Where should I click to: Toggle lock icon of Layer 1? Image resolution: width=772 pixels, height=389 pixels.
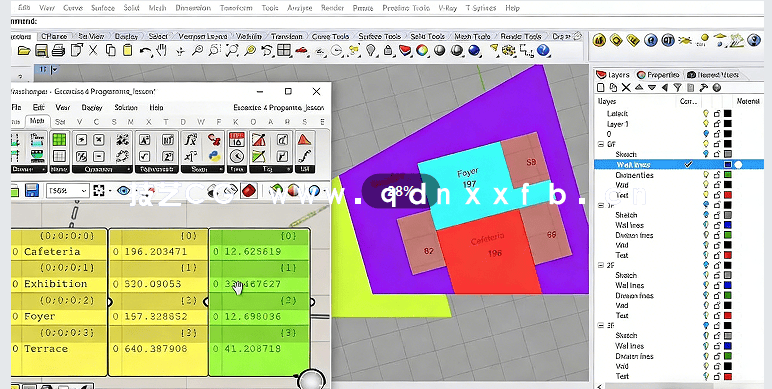[x=717, y=124]
